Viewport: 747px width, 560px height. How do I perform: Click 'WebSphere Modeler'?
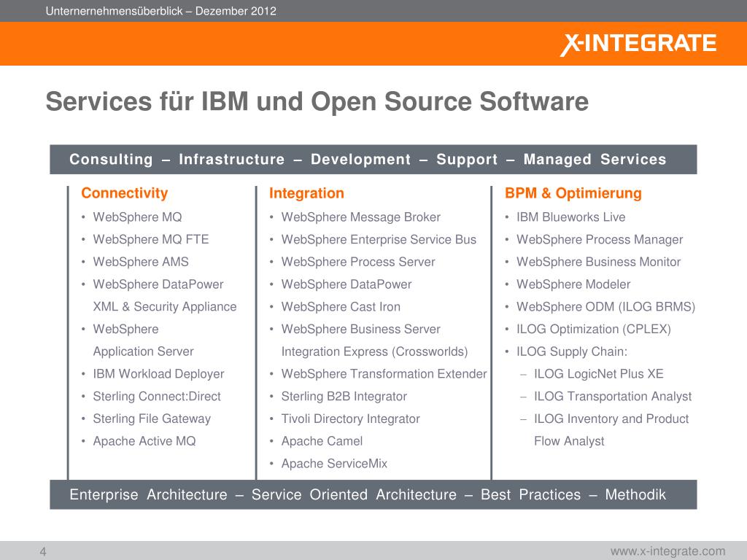[573, 284]
